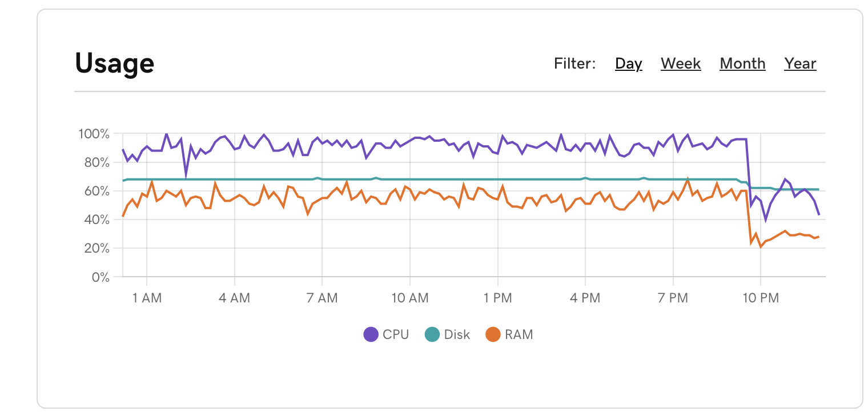Select the Week filter
The height and width of the screenshot is (415, 868).
pos(681,63)
